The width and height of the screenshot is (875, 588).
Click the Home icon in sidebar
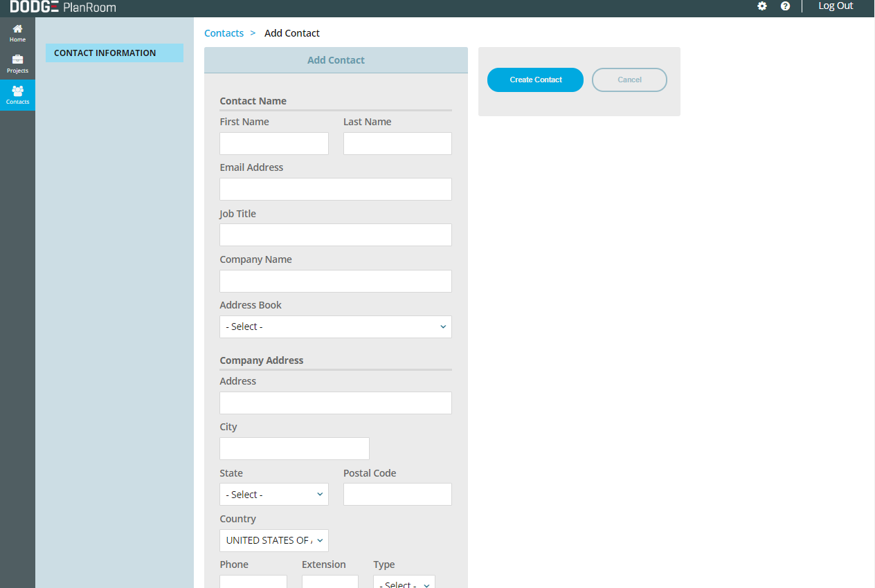(17, 29)
